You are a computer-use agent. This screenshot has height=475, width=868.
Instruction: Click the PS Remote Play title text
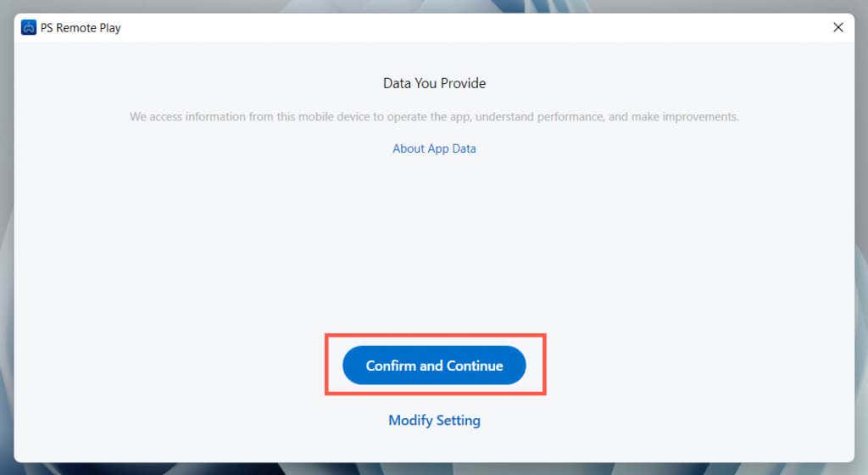pyautogui.click(x=81, y=28)
